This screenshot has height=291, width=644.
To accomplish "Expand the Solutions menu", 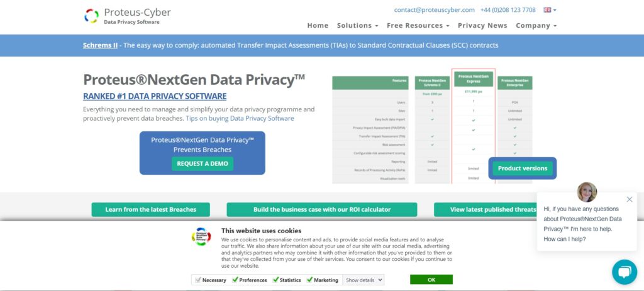I will (357, 25).
